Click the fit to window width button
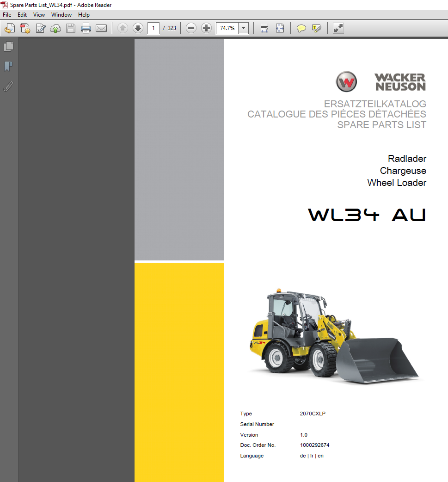This screenshot has height=482, width=448. (264, 29)
